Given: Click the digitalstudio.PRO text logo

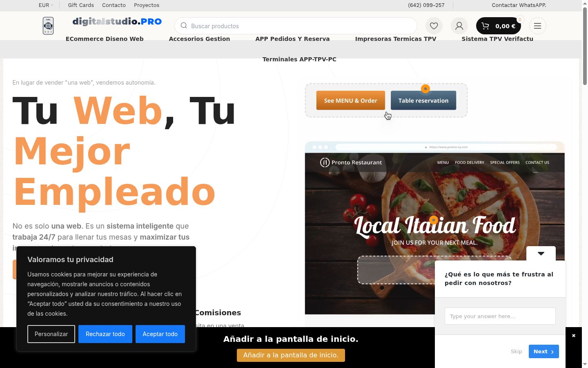Looking at the screenshot, I should pyautogui.click(x=117, y=21).
